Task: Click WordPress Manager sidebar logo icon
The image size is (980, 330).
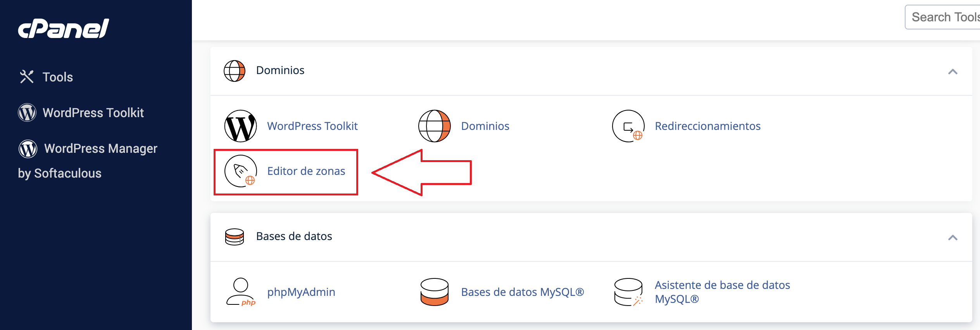Action: 28,149
